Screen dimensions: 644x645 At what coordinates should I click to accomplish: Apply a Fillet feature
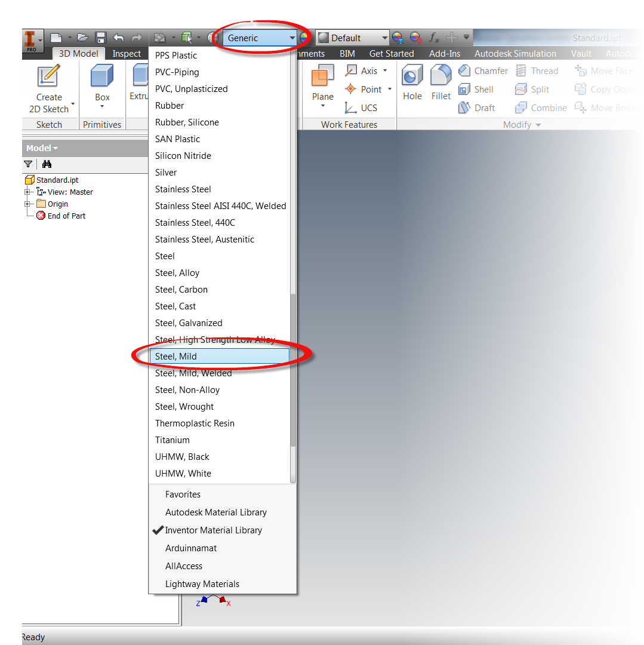pyautogui.click(x=441, y=82)
